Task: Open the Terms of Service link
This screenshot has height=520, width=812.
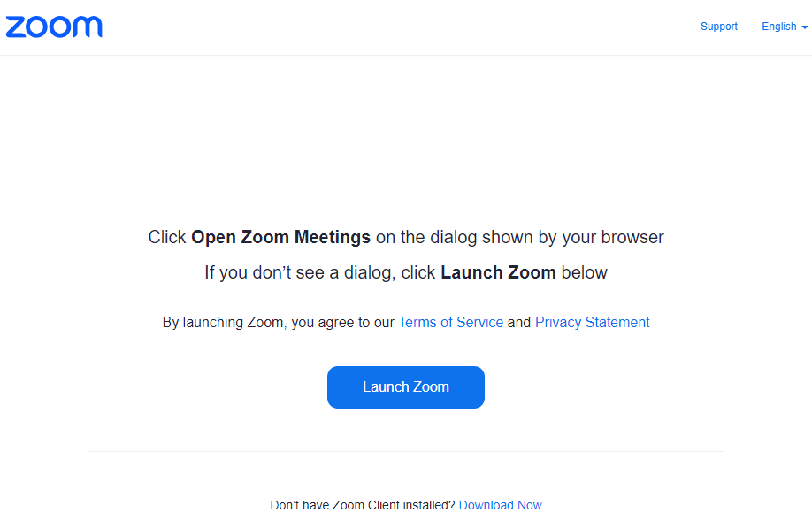Action: tap(450, 323)
